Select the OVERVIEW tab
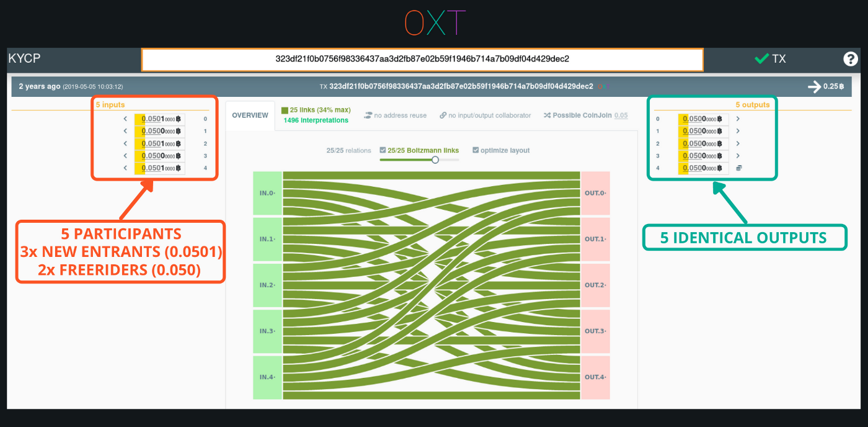The image size is (868, 427). [250, 115]
